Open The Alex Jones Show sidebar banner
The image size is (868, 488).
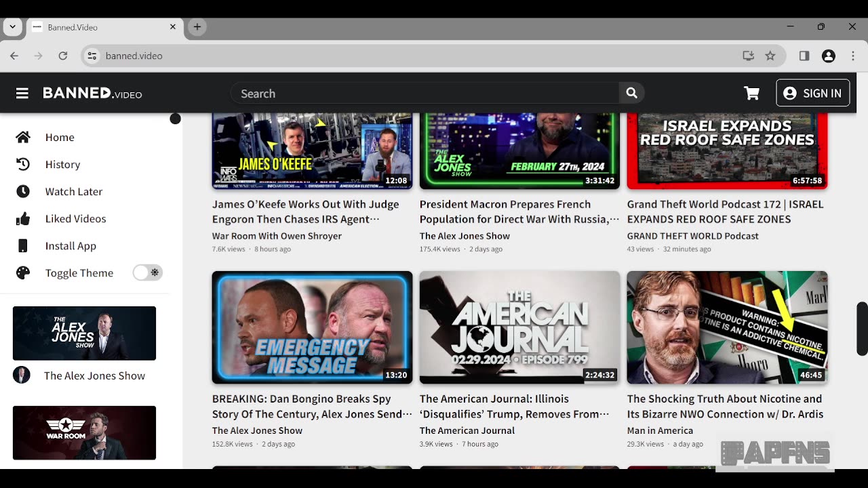[84, 333]
